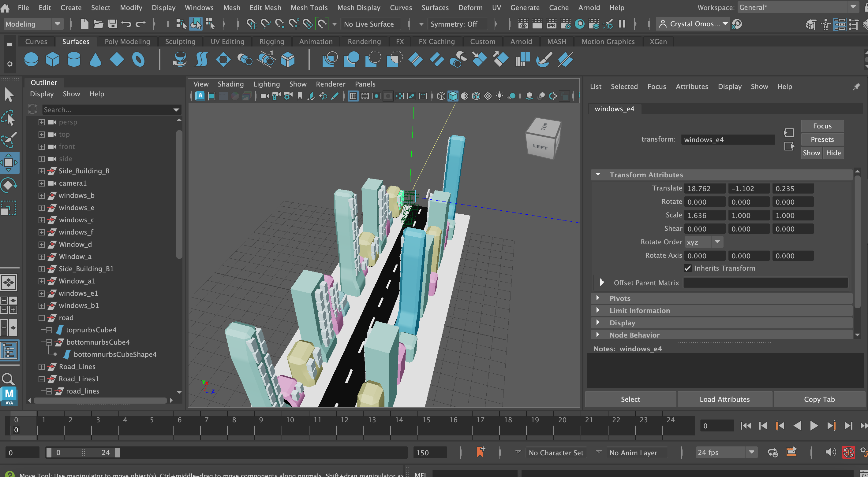Image resolution: width=868 pixels, height=477 pixels.
Task: Activate the Scale tool
Action: click(x=9, y=208)
